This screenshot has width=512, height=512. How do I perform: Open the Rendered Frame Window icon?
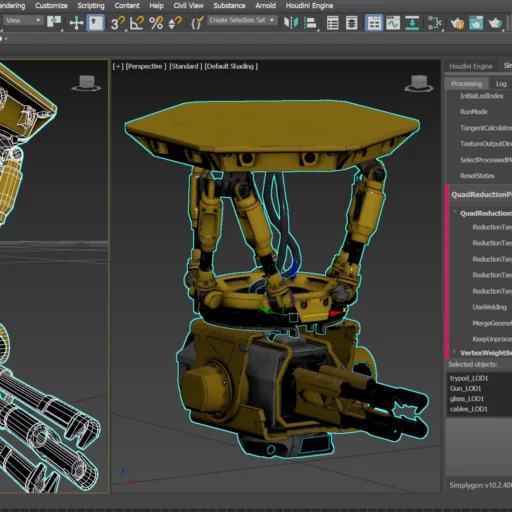tap(476, 23)
